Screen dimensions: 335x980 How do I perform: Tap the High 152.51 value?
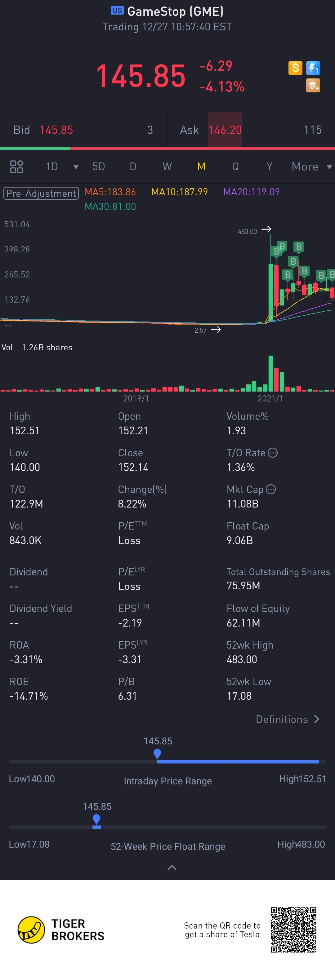tap(25, 431)
